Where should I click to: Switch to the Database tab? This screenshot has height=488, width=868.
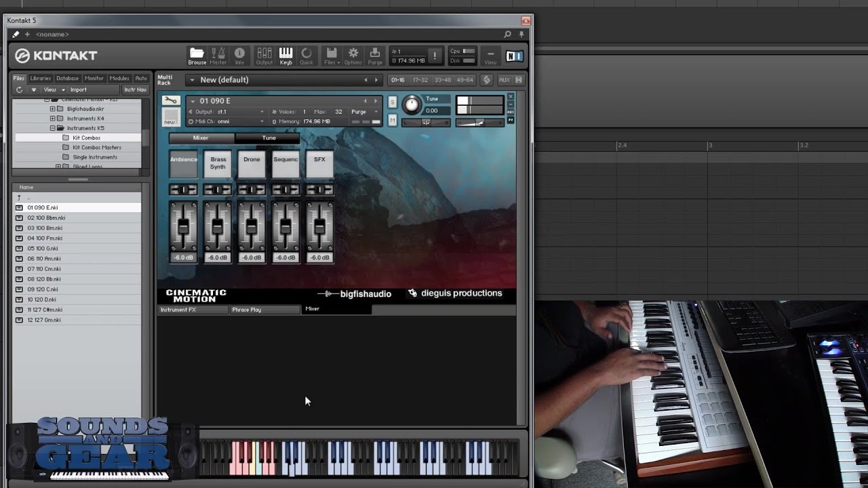[x=67, y=79]
